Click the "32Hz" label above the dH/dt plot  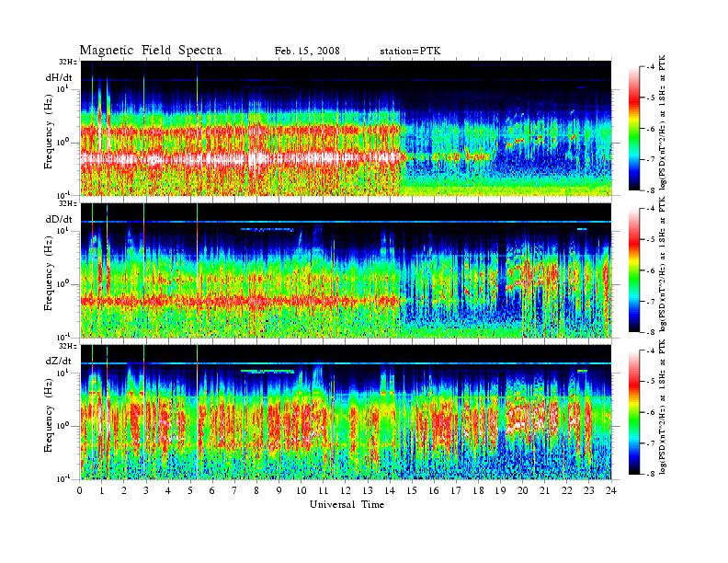tap(67, 62)
